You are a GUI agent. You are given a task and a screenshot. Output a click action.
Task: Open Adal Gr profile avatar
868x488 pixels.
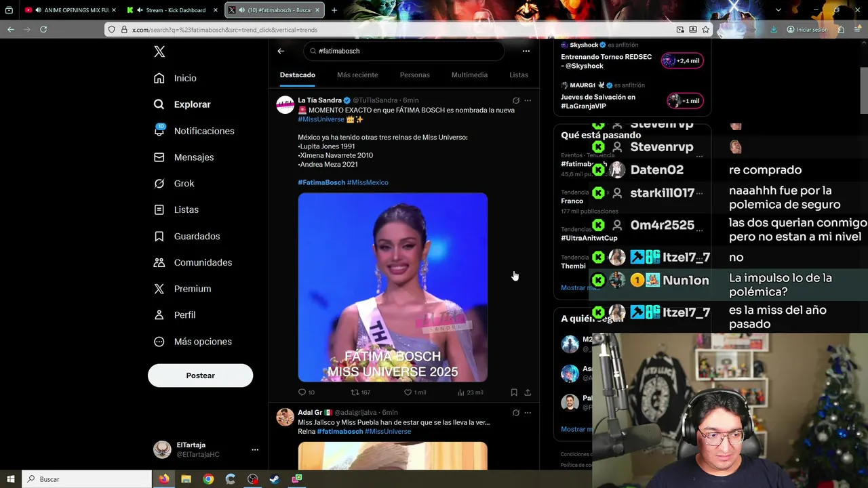[285, 417]
